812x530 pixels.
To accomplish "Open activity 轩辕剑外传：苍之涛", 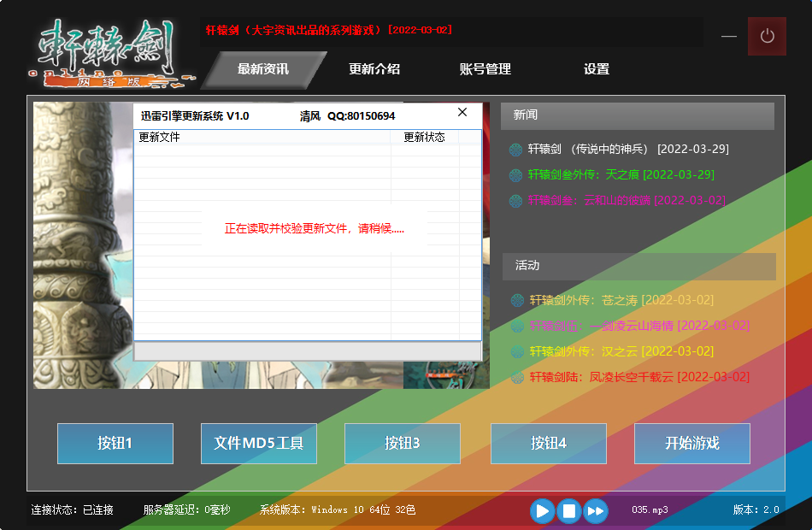I will [x=621, y=300].
